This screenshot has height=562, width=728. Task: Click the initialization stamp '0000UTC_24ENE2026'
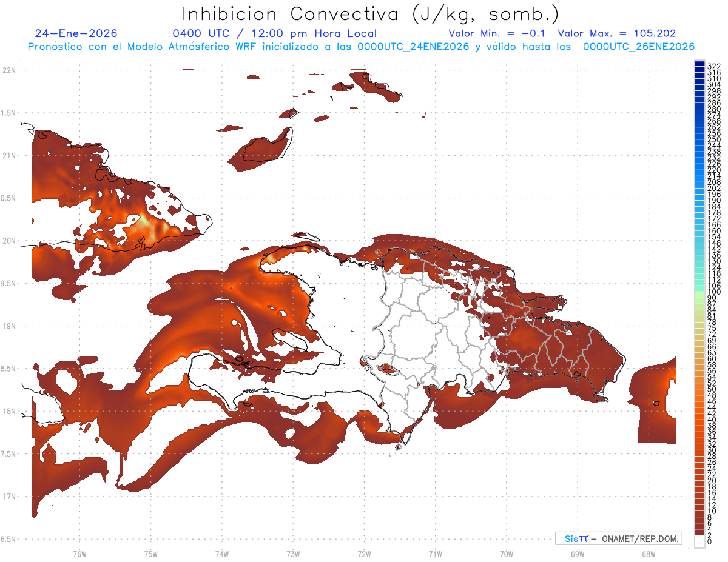tap(413, 47)
